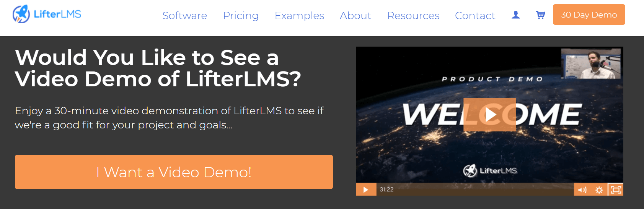The image size is (644, 209).
Task: Click the LifterLMS watermark inside the video
Action: pyautogui.click(x=490, y=170)
